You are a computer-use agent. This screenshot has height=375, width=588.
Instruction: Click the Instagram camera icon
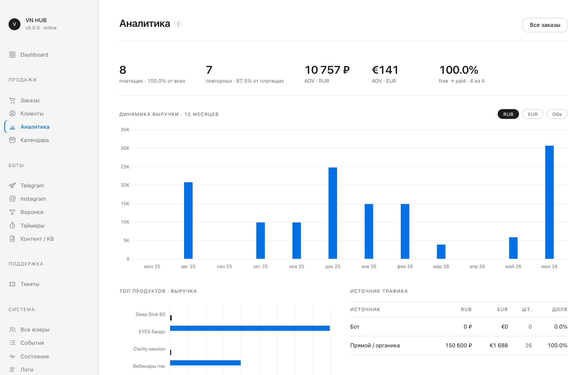click(12, 199)
